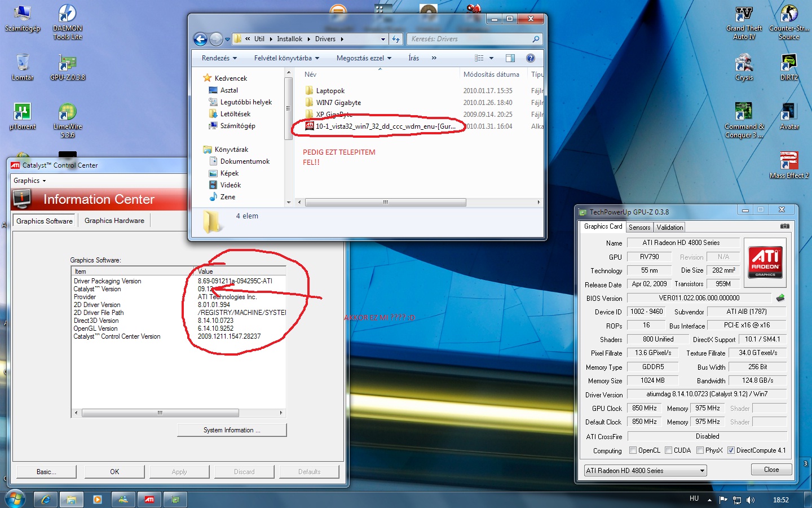Open the ATI Radeon HD 4800 Series dropdown

pos(646,470)
